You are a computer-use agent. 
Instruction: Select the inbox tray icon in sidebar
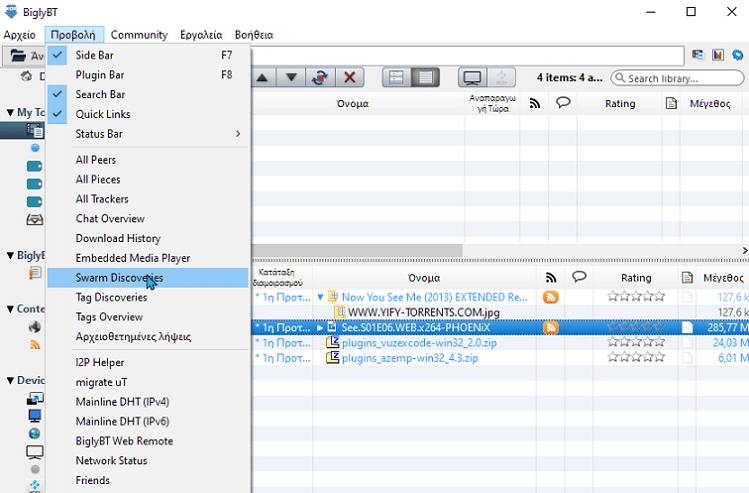[x=34, y=220]
